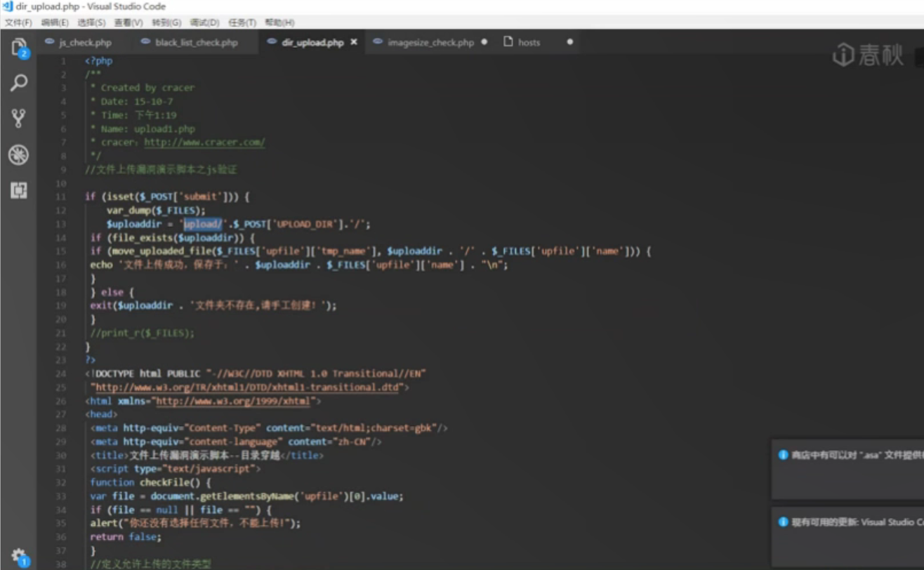
Task: Follow the www.w3.org/1999/xhtml link
Action: point(232,402)
